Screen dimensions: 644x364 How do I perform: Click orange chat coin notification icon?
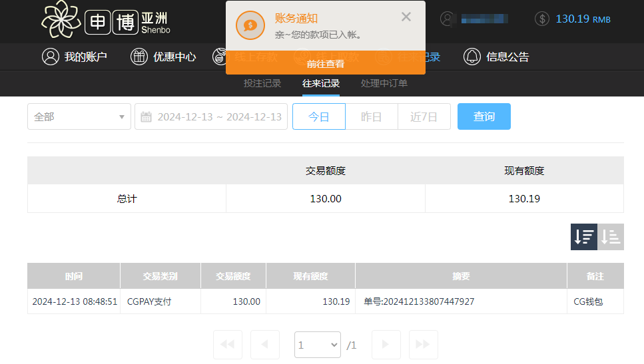(x=250, y=26)
